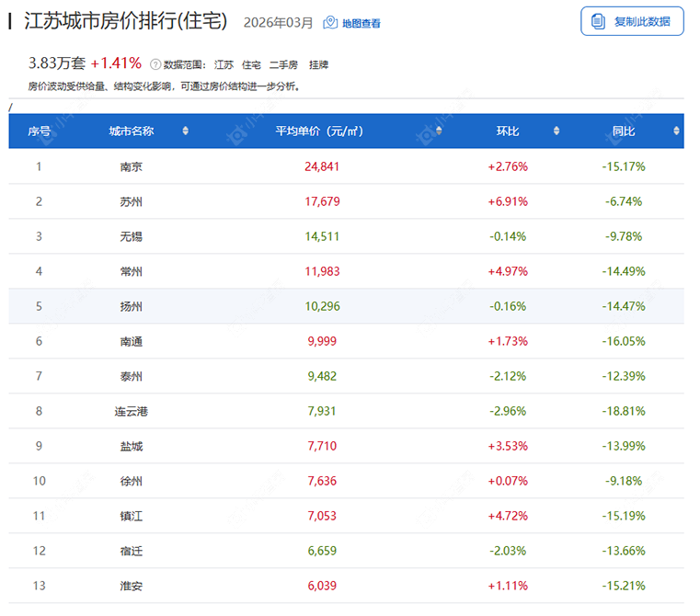The height and width of the screenshot is (616, 700).
Task: Click the price 9,999 for 南通
Action: (322, 341)
